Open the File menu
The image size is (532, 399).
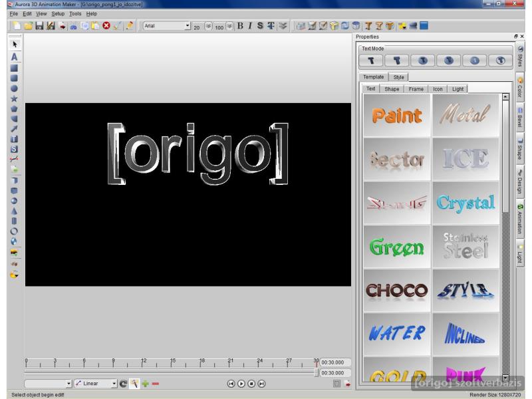pos(13,14)
